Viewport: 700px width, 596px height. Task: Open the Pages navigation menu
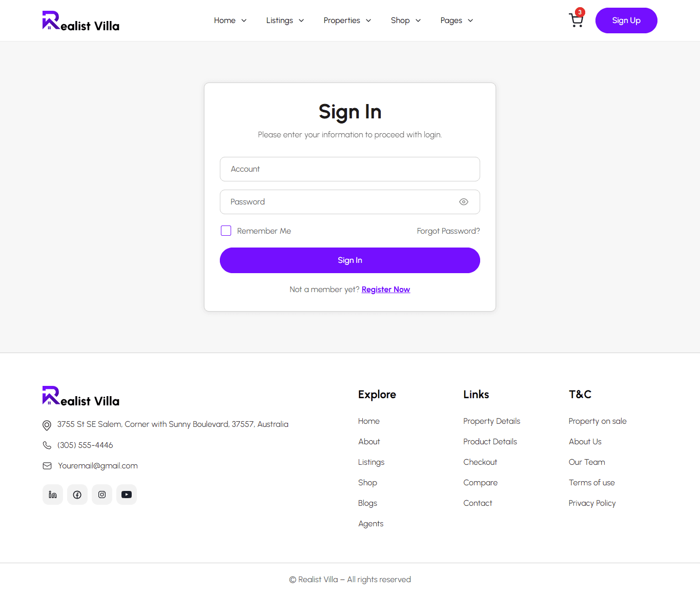[x=457, y=20]
